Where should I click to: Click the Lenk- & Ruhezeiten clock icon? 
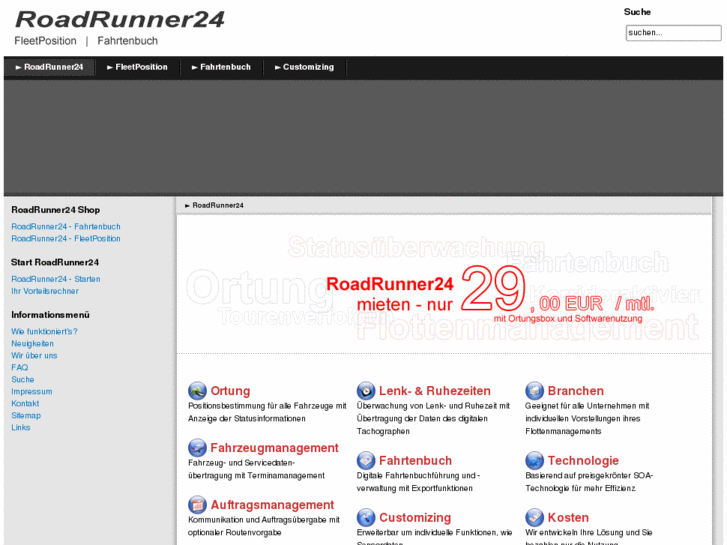click(x=366, y=391)
